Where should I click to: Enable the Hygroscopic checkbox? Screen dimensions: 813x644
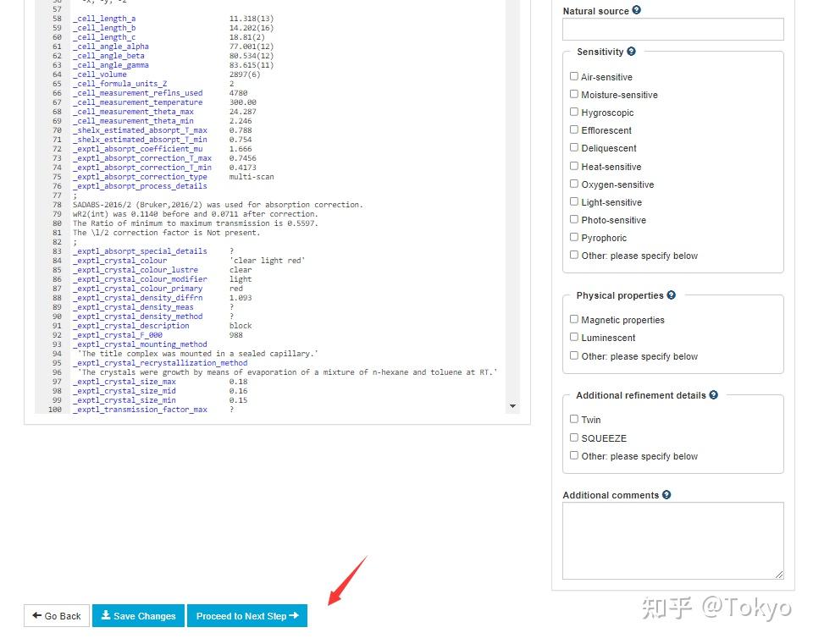pyautogui.click(x=574, y=112)
